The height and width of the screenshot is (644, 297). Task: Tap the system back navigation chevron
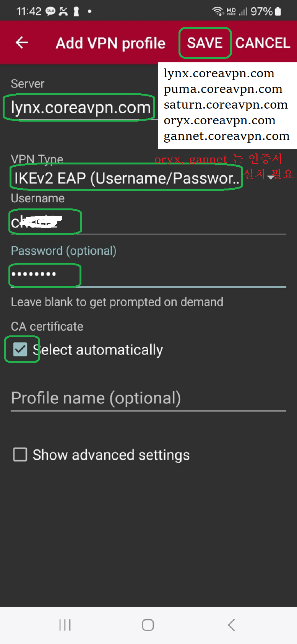(x=231, y=625)
